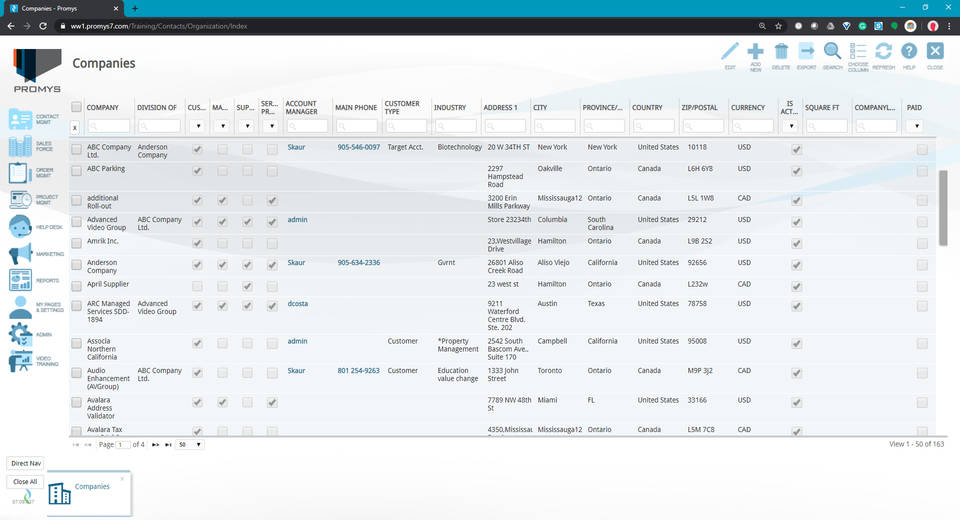Open the SER... PR... filter dropdown
The image size is (960, 520).
point(271,126)
